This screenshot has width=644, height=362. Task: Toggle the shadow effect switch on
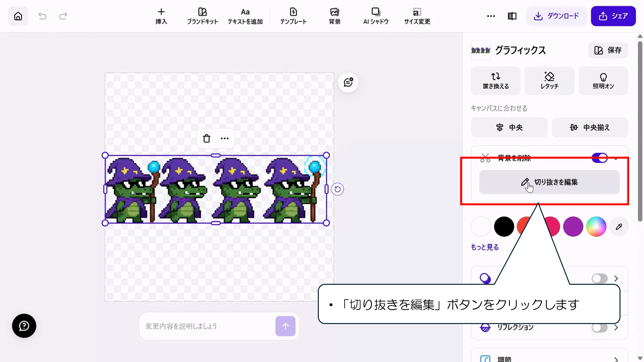click(x=599, y=278)
